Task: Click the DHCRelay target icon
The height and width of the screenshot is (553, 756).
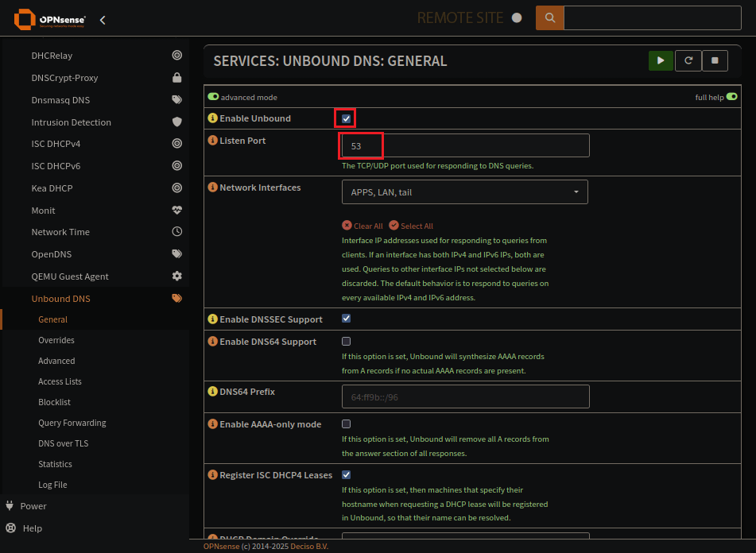Action: pyautogui.click(x=177, y=56)
